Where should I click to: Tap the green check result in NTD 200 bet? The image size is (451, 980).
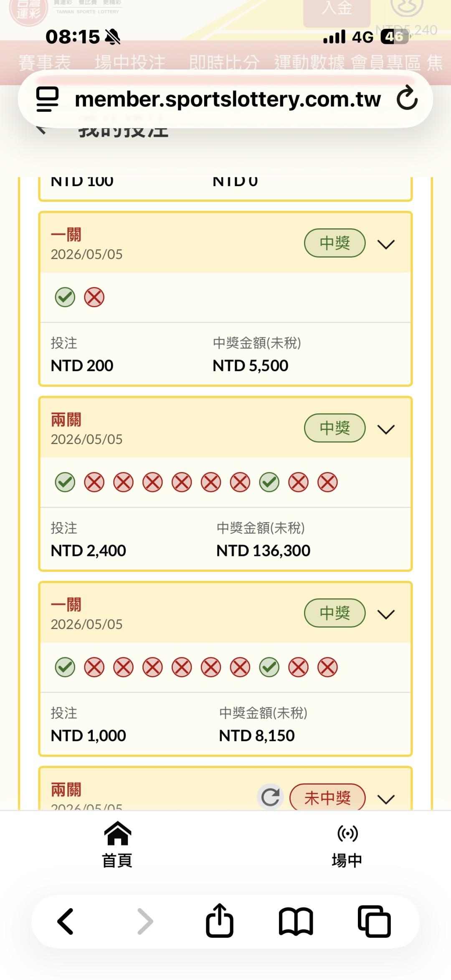[65, 297]
